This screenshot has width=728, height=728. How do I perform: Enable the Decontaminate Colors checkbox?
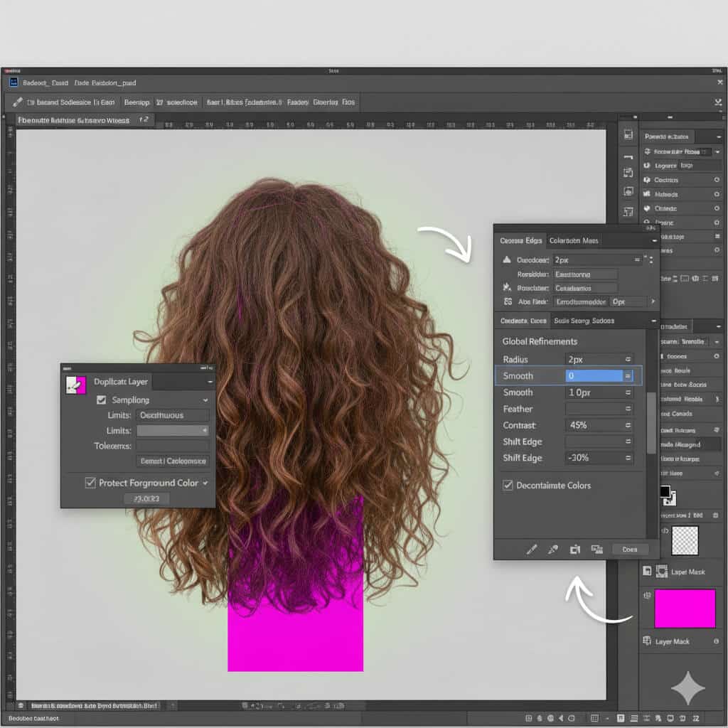(506, 486)
